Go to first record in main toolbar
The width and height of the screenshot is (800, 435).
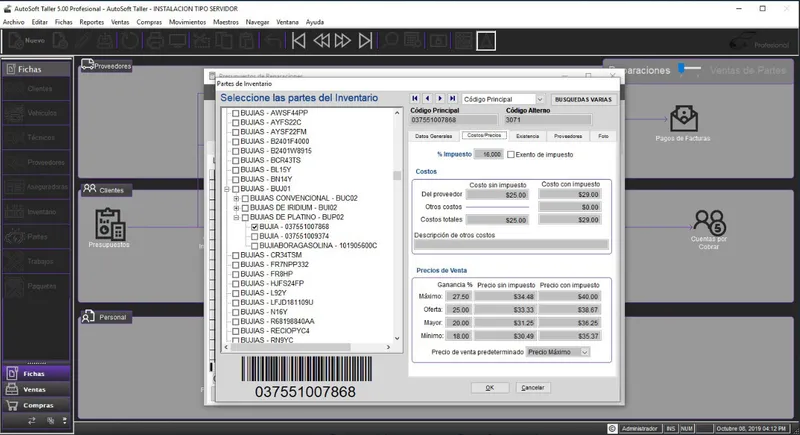[x=298, y=41]
